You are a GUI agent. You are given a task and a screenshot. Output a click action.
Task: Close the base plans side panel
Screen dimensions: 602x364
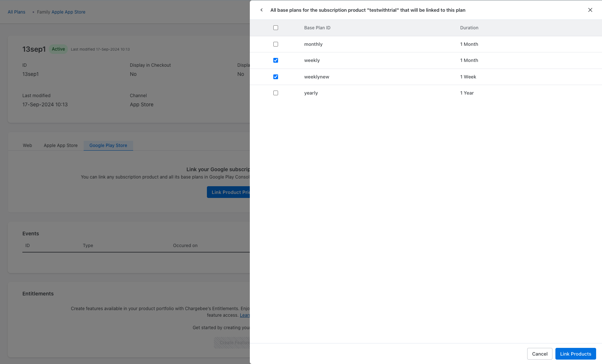pos(590,10)
